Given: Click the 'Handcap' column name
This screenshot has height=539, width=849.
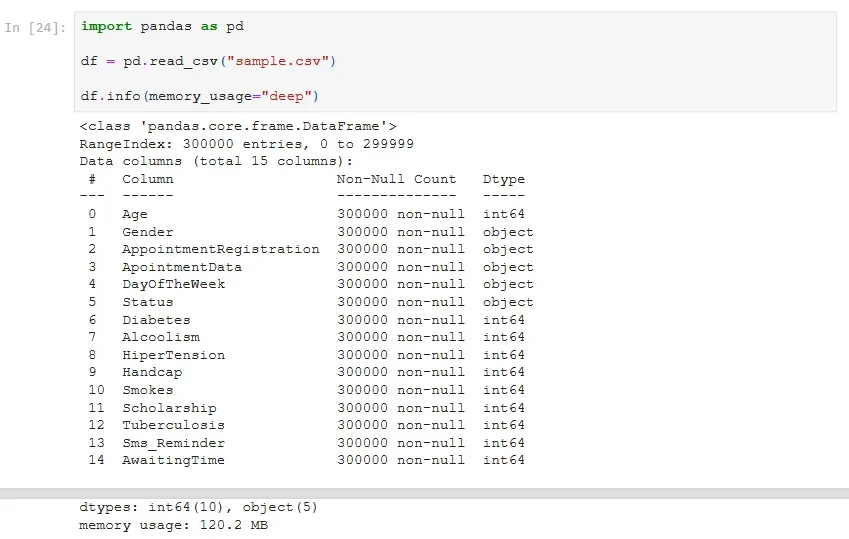Looking at the screenshot, I should point(152,373).
